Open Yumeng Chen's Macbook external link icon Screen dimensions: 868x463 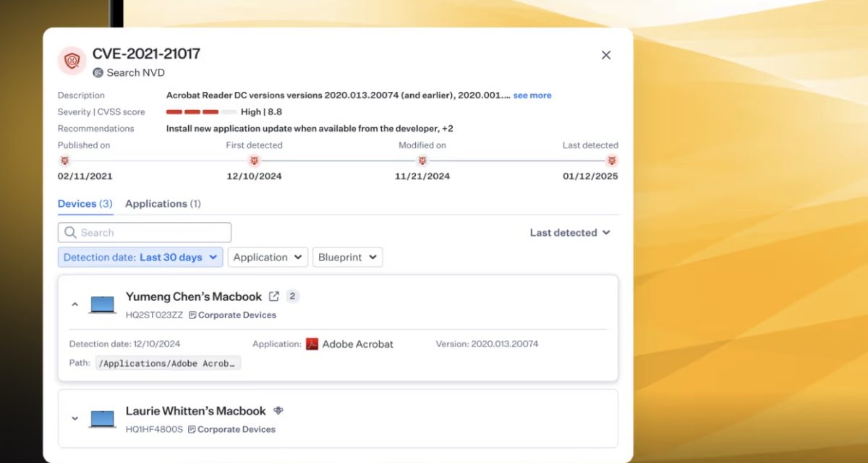[x=274, y=296]
